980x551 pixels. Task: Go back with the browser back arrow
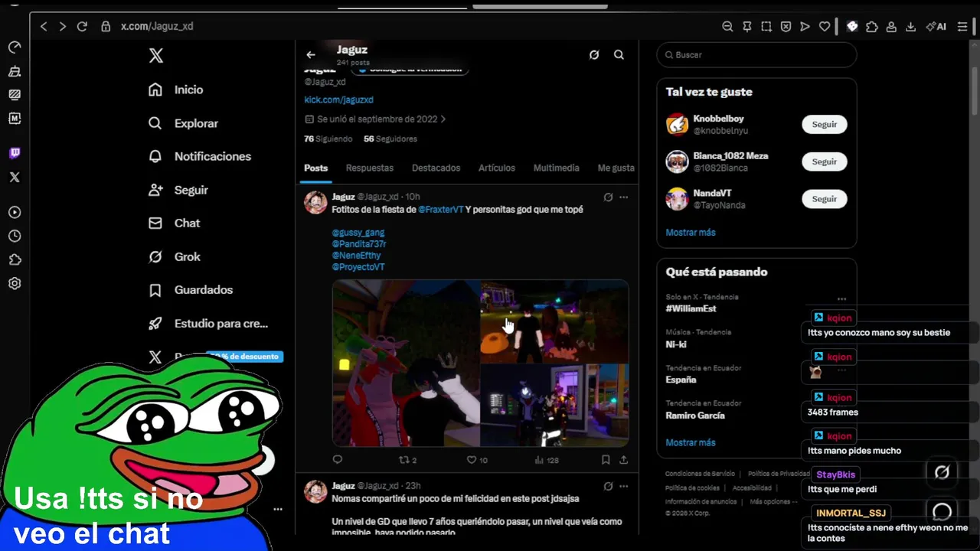[x=44, y=26]
